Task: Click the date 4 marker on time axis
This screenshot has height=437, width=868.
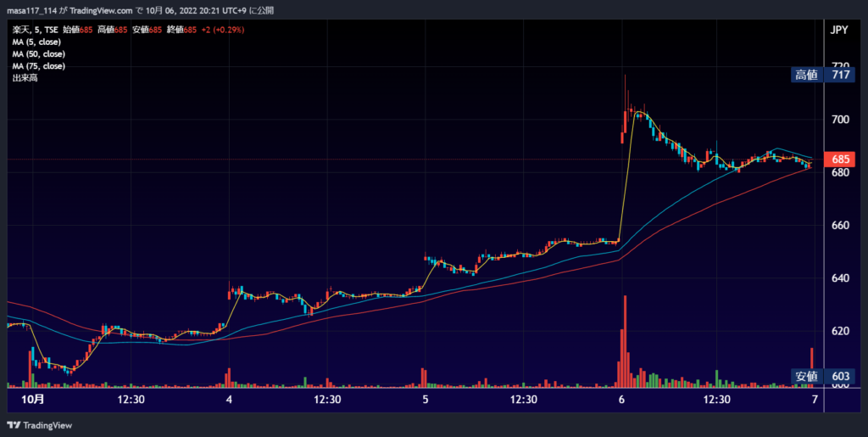Action: tap(229, 400)
